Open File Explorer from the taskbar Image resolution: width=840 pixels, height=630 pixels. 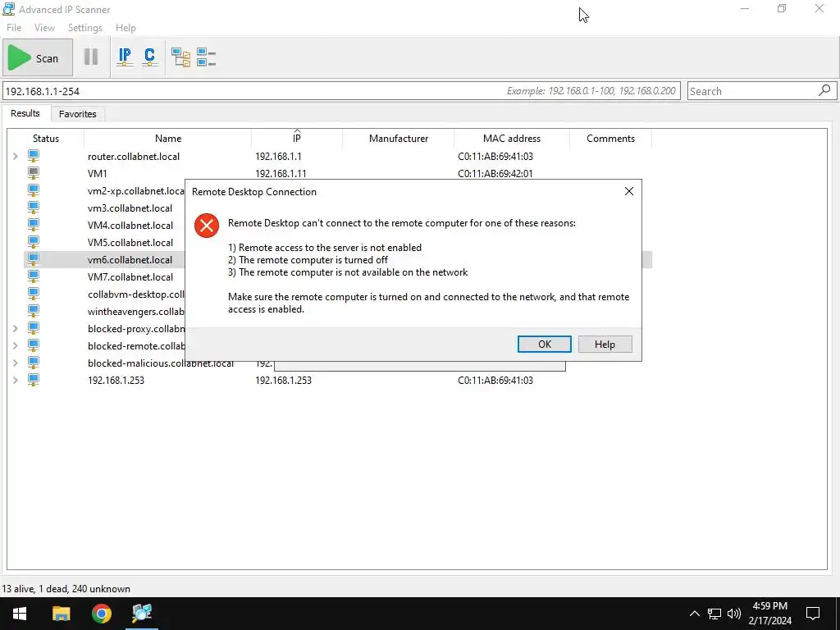(x=61, y=614)
